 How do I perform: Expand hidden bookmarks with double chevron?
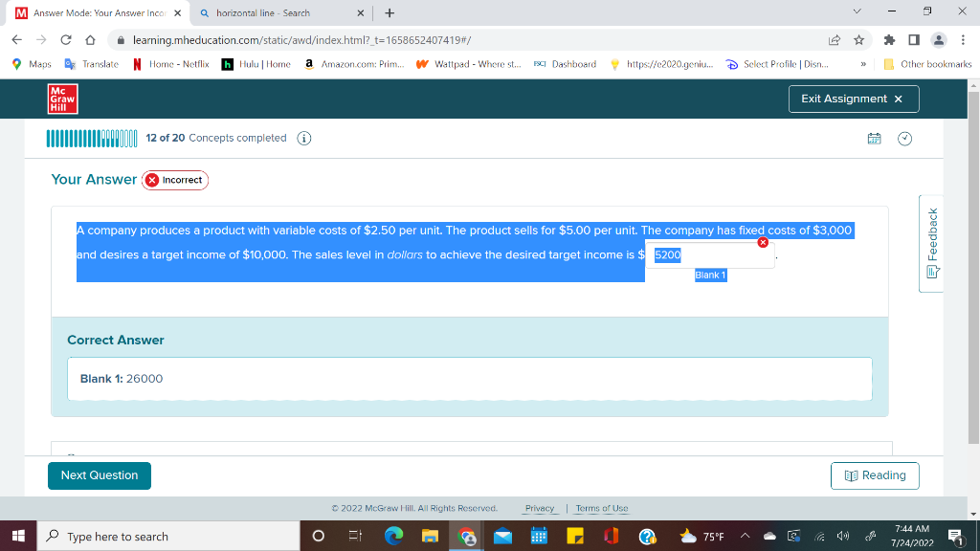click(x=863, y=64)
